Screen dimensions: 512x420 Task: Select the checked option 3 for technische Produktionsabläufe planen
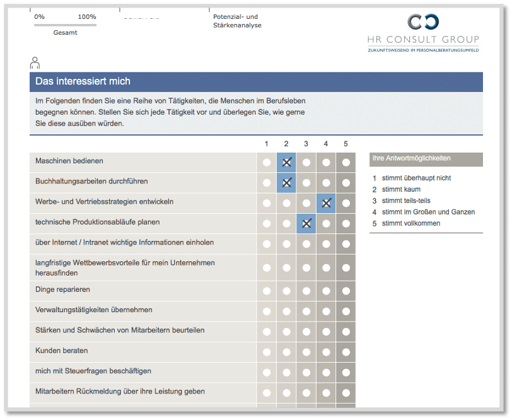click(306, 224)
